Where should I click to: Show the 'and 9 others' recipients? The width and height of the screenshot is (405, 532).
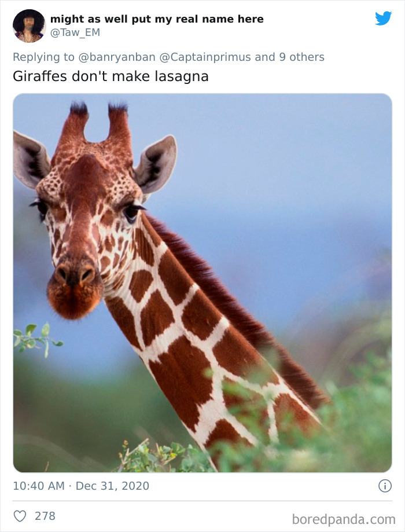[x=289, y=57]
